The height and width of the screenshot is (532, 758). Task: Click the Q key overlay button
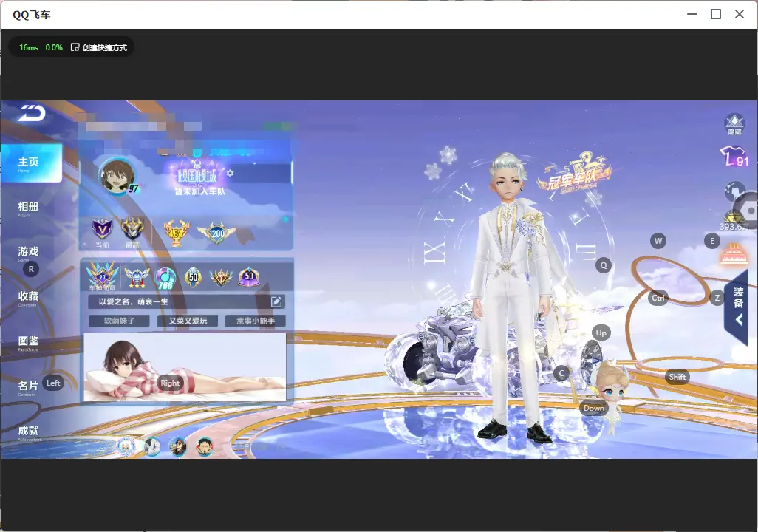click(604, 265)
